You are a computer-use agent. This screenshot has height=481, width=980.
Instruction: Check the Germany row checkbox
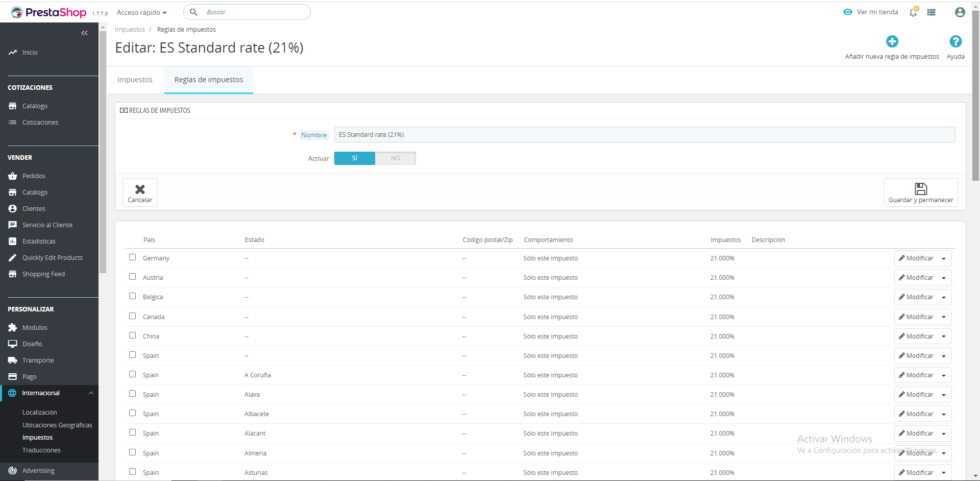pyautogui.click(x=133, y=257)
